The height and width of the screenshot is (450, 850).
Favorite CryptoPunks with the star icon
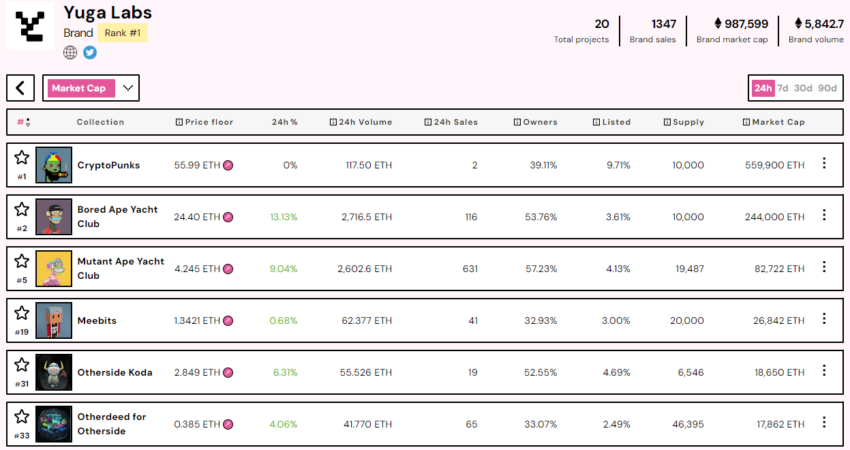pos(21,157)
